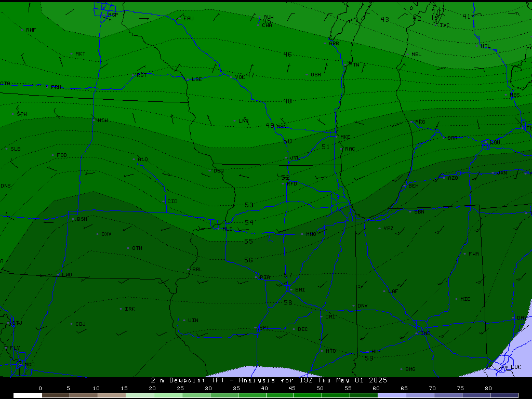The image size is (532, 399).
Task: Click the ALO station label
Action: pyautogui.click(x=143, y=159)
